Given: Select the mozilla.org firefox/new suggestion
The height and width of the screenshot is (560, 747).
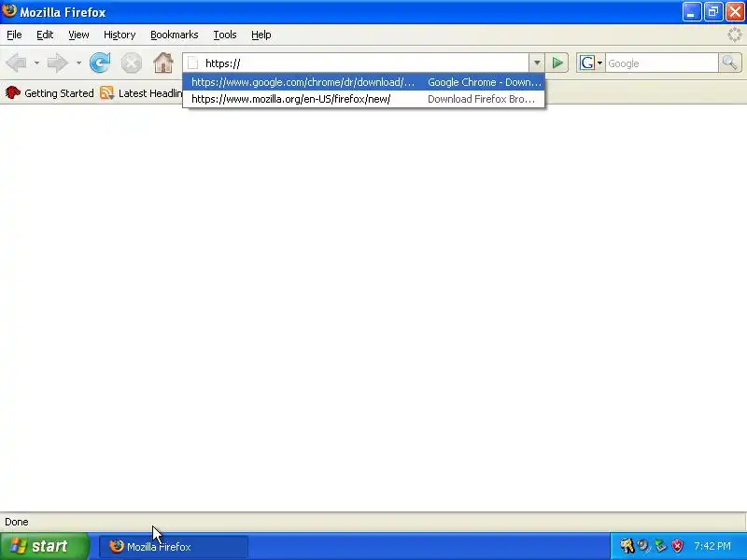Looking at the screenshot, I should pyautogui.click(x=363, y=99).
